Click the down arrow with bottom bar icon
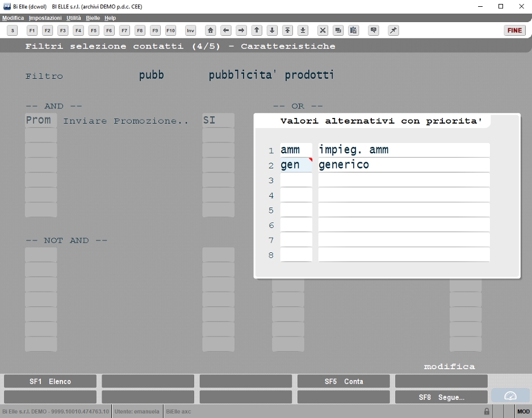Image resolution: width=532 pixels, height=418 pixels. [x=303, y=31]
